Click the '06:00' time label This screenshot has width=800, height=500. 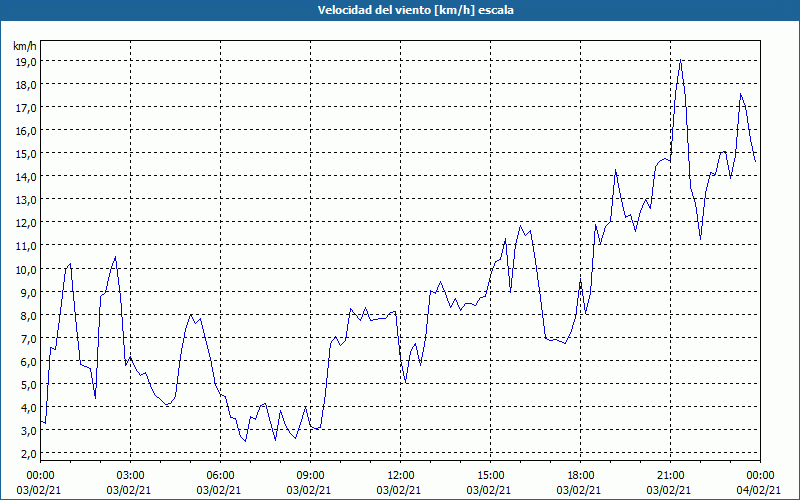tap(220, 476)
